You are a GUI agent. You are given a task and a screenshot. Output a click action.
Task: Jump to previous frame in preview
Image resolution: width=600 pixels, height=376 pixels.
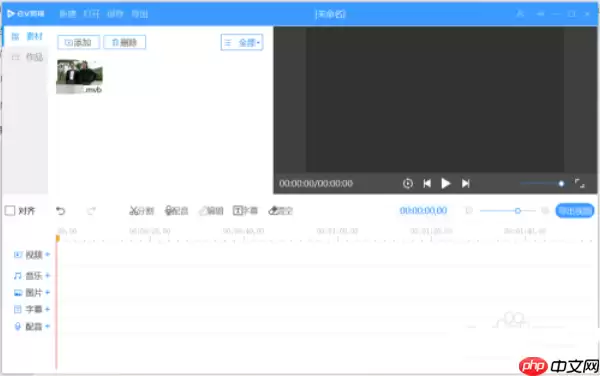click(x=427, y=184)
